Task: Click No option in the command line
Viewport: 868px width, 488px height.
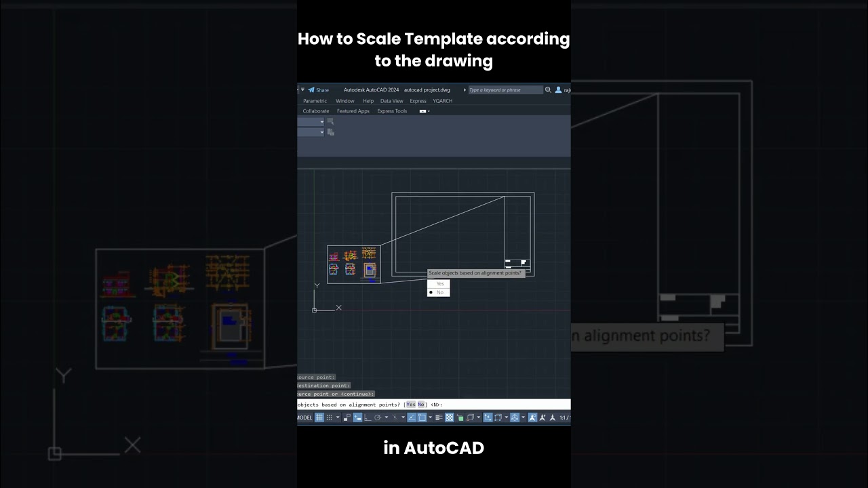Action: point(421,405)
